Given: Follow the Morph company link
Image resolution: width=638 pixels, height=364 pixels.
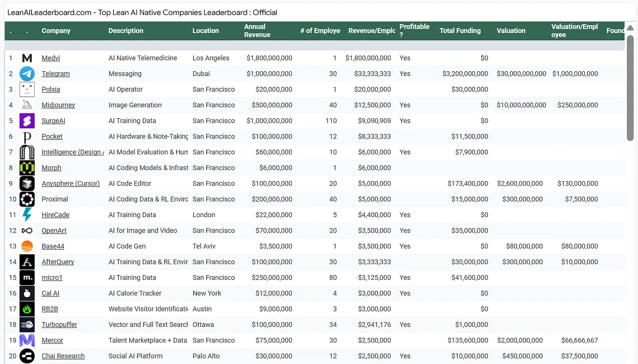Looking at the screenshot, I should pos(51,167).
